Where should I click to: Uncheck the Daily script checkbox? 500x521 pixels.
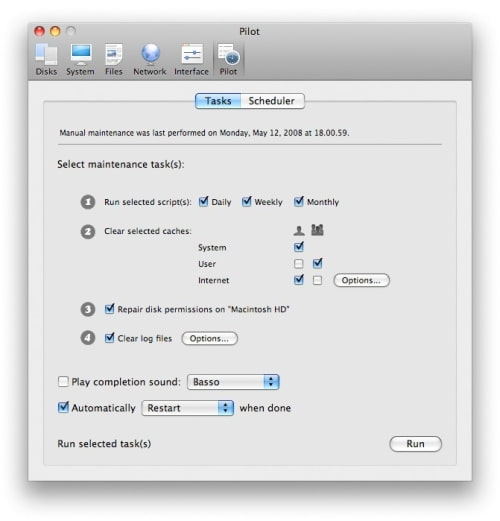[x=203, y=202]
